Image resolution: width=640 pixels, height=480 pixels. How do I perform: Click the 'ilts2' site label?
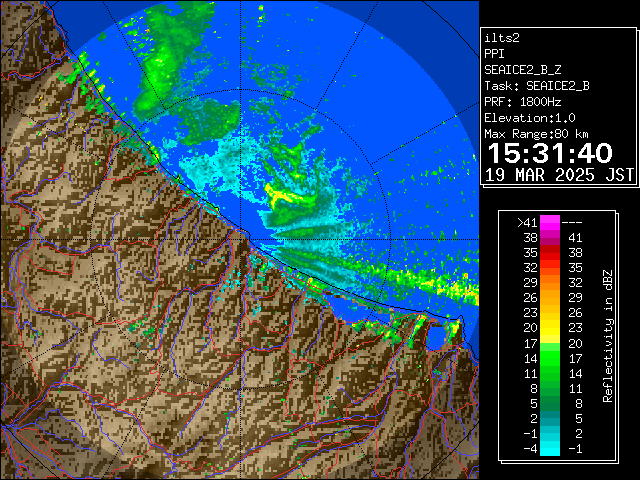[x=502, y=38]
